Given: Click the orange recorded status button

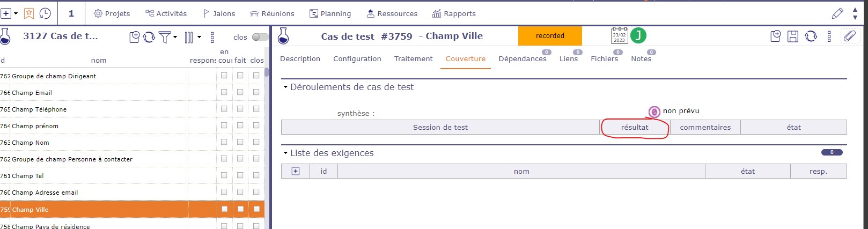Looking at the screenshot, I should [550, 36].
